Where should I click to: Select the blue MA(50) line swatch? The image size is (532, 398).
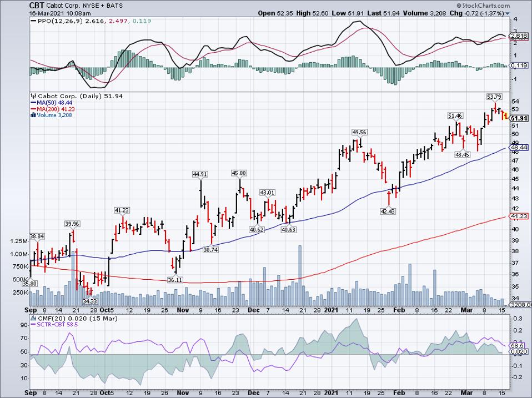point(33,102)
